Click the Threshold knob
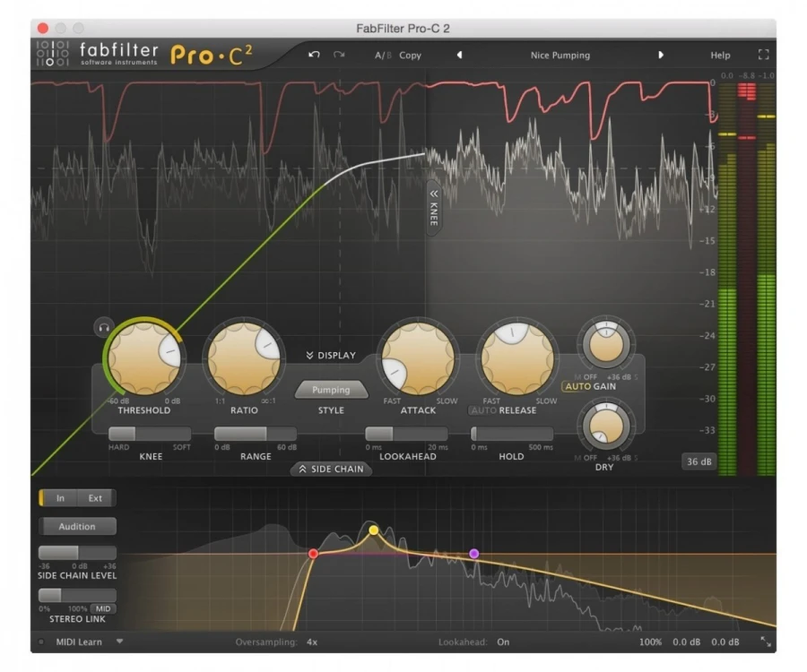Image resolution: width=807 pixels, height=672 pixels. coord(144,358)
